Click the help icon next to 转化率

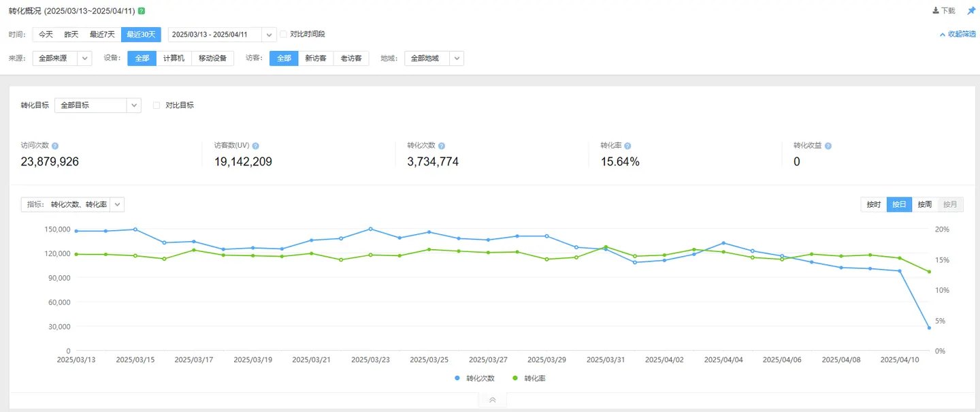(x=627, y=146)
